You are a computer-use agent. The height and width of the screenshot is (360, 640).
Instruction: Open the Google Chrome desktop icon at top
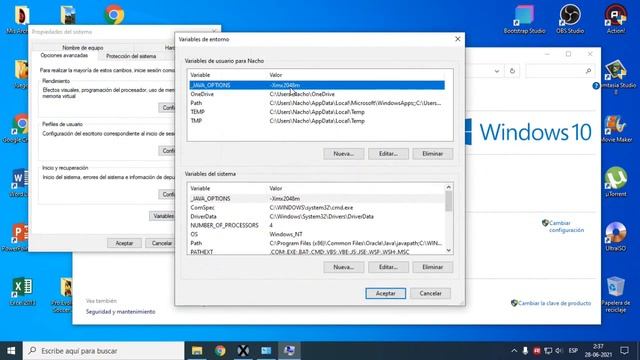[114, 15]
